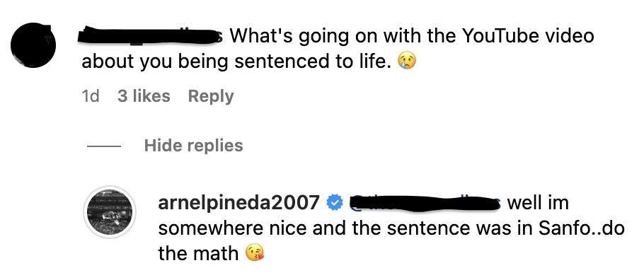Collapse the thread with Hide replies

pos(193,146)
